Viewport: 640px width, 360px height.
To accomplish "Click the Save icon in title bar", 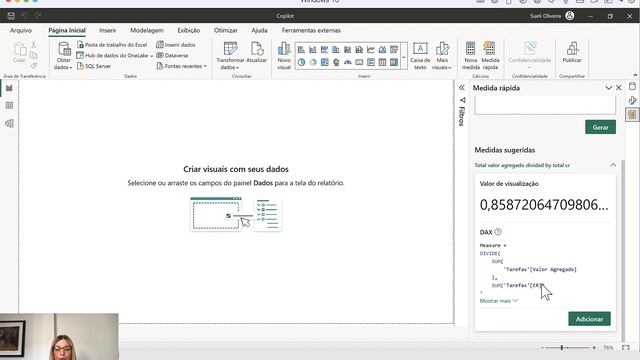I will coord(11,16).
